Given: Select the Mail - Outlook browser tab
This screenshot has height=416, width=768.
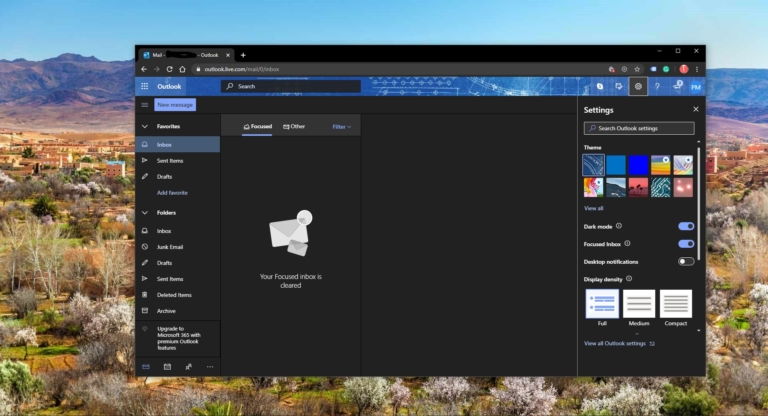Looking at the screenshot, I should (x=186, y=55).
